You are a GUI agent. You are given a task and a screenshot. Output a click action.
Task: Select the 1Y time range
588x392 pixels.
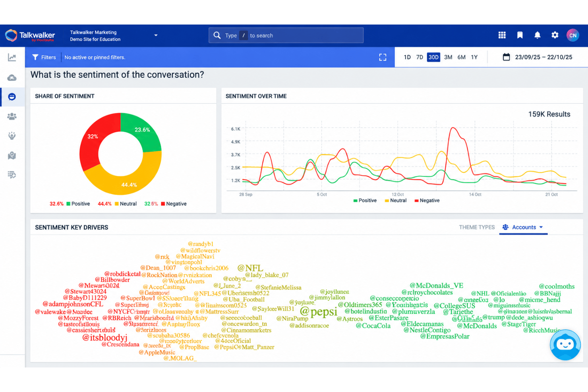[x=474, y=57]
